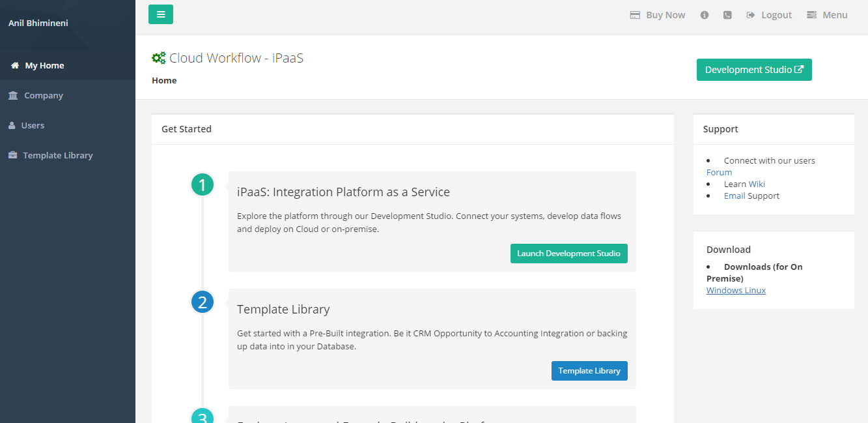Click the Launch Development Studio button
This screenshot has width=868, height=423.
(568, 253)
